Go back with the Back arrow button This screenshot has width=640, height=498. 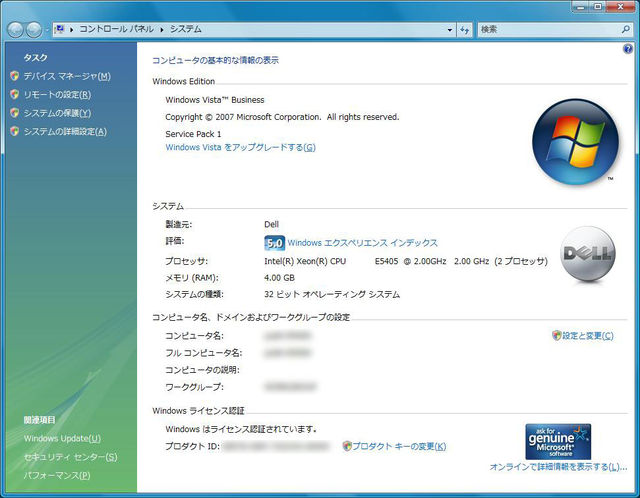15,29
